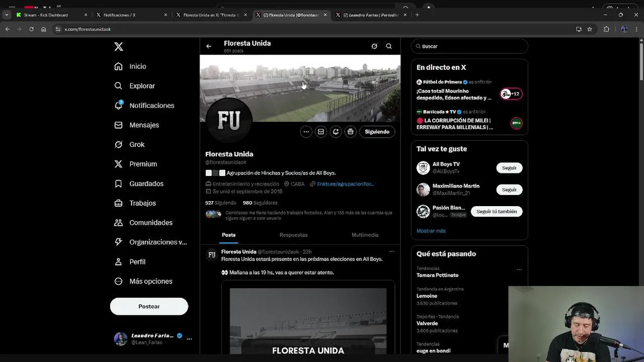
Task: Open the Lemoine trend
Action: (x=427, y=296)
